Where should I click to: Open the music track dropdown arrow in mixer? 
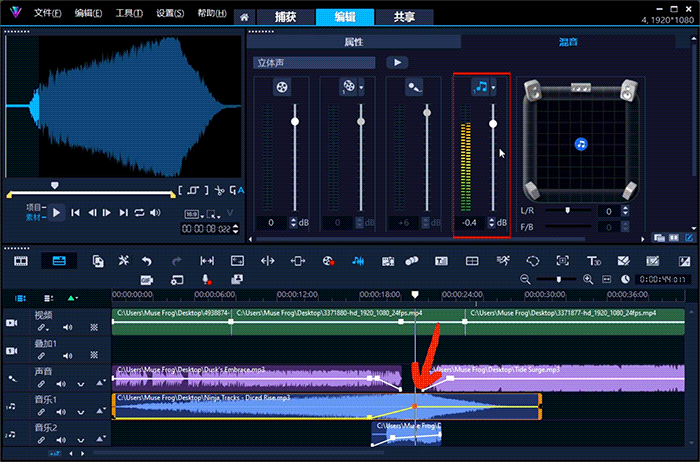point(494,88)
